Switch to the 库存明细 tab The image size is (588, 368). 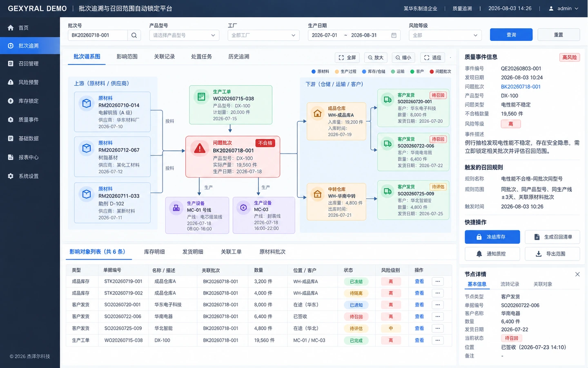(154, 252)
